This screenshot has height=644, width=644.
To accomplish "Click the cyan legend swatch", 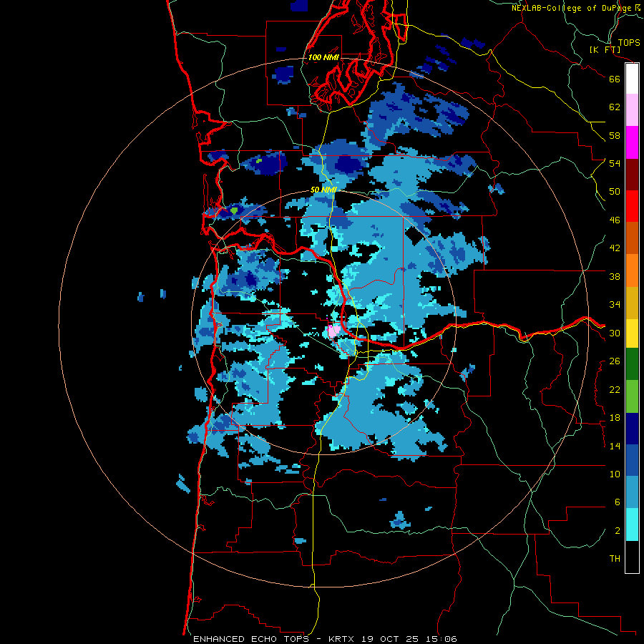I will [632, 525].
